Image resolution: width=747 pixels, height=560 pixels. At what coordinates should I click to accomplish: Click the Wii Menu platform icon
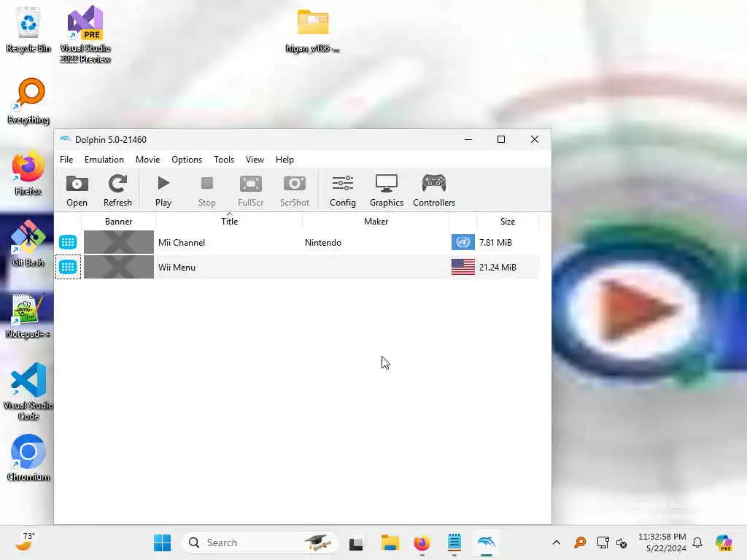(x=68, y=267)
